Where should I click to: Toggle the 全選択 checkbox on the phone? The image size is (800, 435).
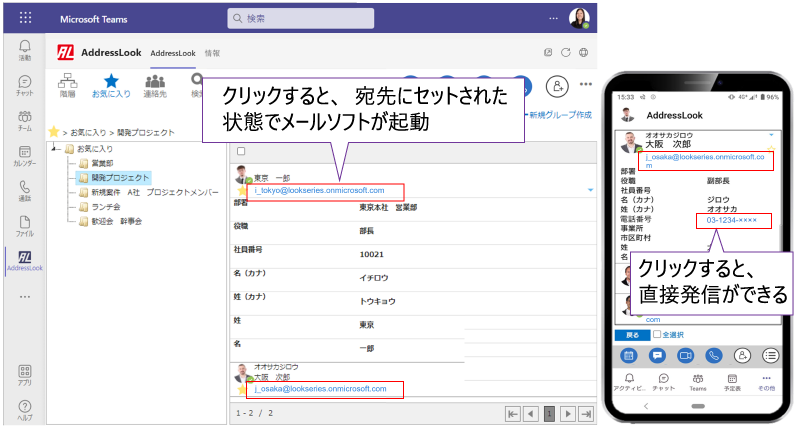point(657,335)
